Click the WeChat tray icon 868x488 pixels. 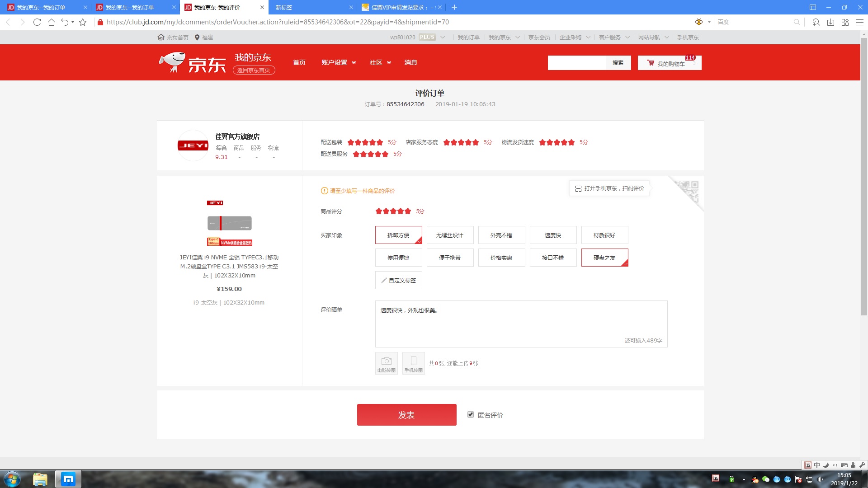(765, 479)
